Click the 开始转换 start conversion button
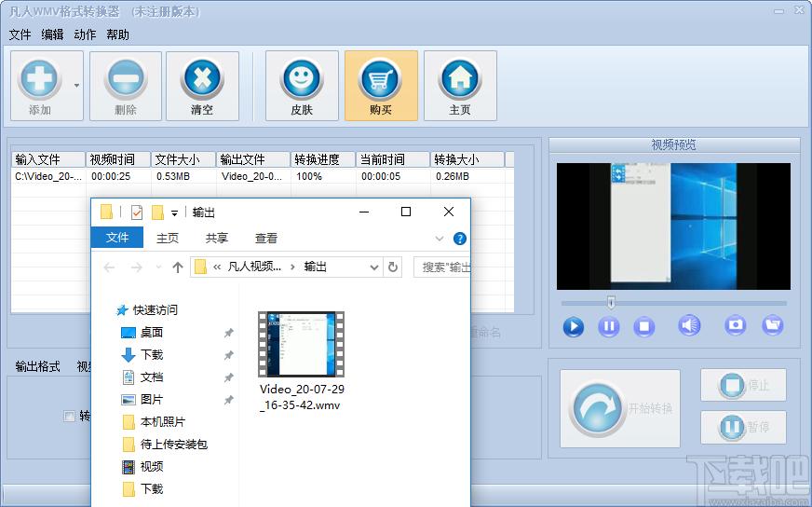Image resolution: width=812 pixels, height=507 pixels. tap(620, 408)
